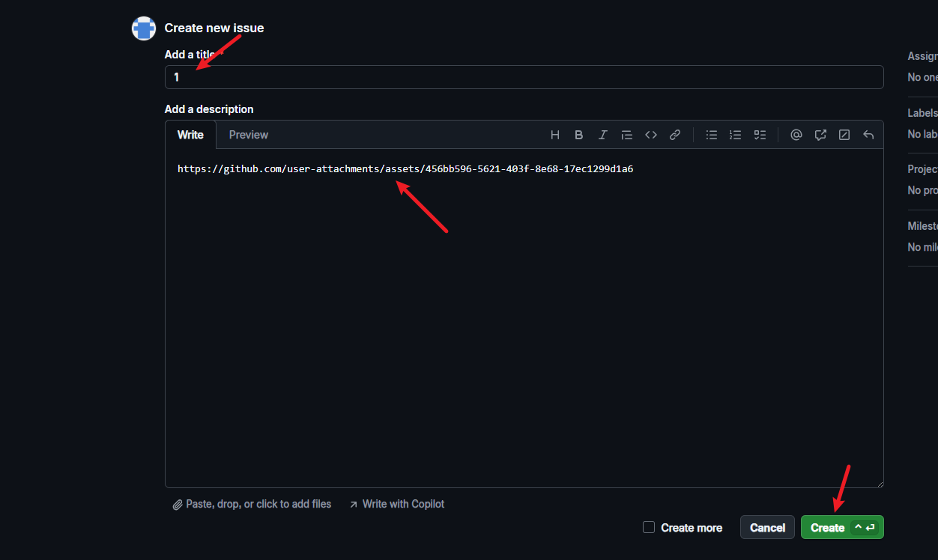938x560 pixels.
Task: Cancel creating the issue
Action: [768, 527]
